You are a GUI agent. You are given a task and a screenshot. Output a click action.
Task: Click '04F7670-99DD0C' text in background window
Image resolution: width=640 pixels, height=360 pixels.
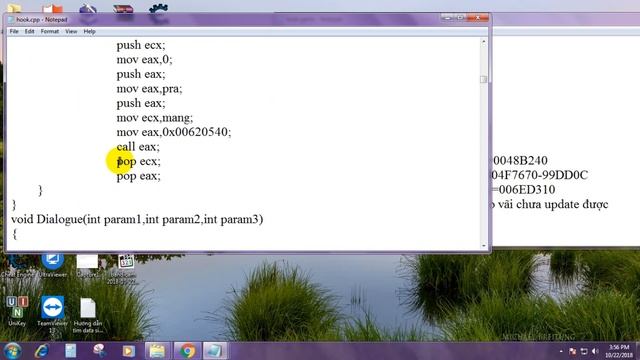(540, 175)
